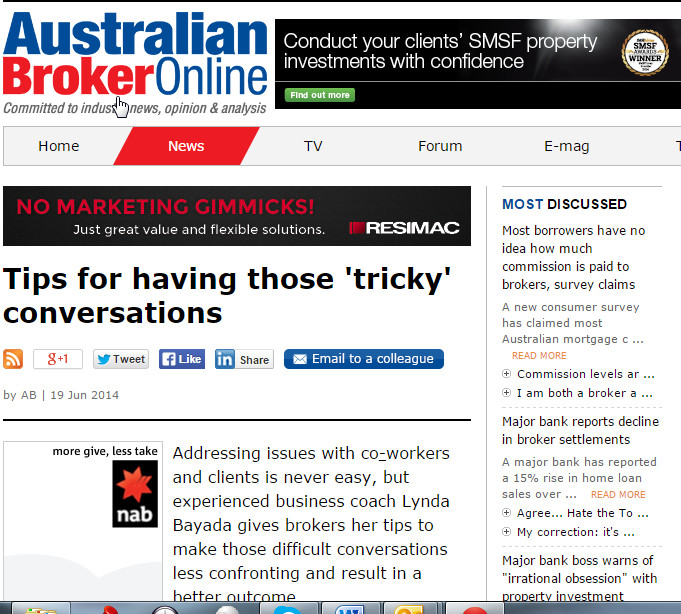The image size is (681, 614).
Task: Click READ MORE under consumer survey excerpt
Action: (539, 356)
